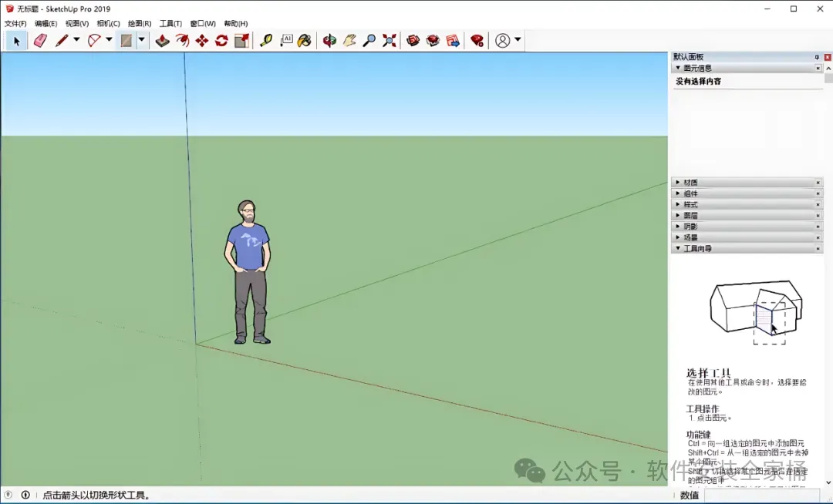This screenshot has height=504, width=833.
Task: Open the 相机(C) menu
Action: (x=109, y=23)
